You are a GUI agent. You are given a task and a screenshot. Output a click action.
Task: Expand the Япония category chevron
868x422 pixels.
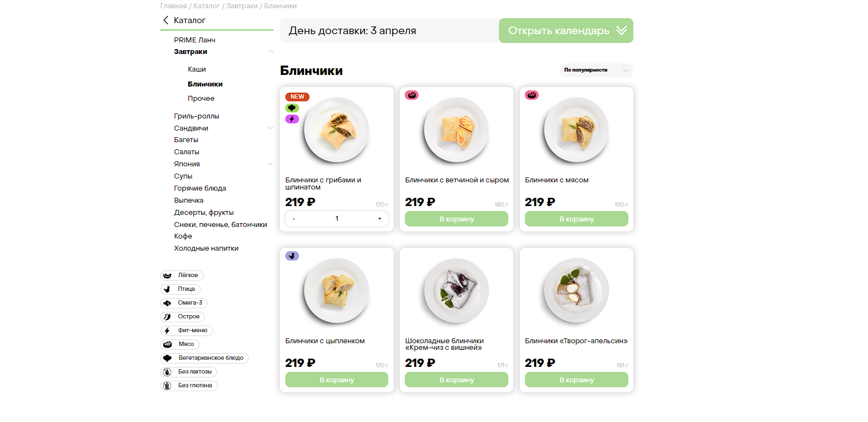pyautogui.click(x=270, y=164)
